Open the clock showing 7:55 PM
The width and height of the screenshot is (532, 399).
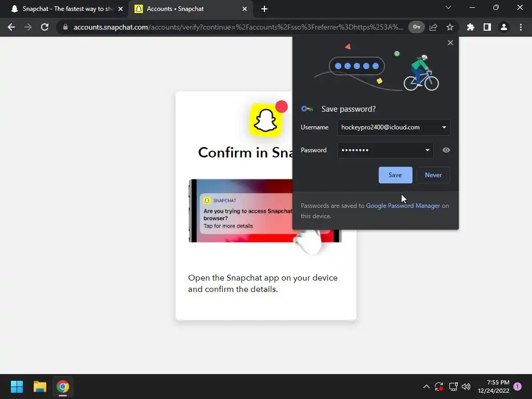pos(494,387)
